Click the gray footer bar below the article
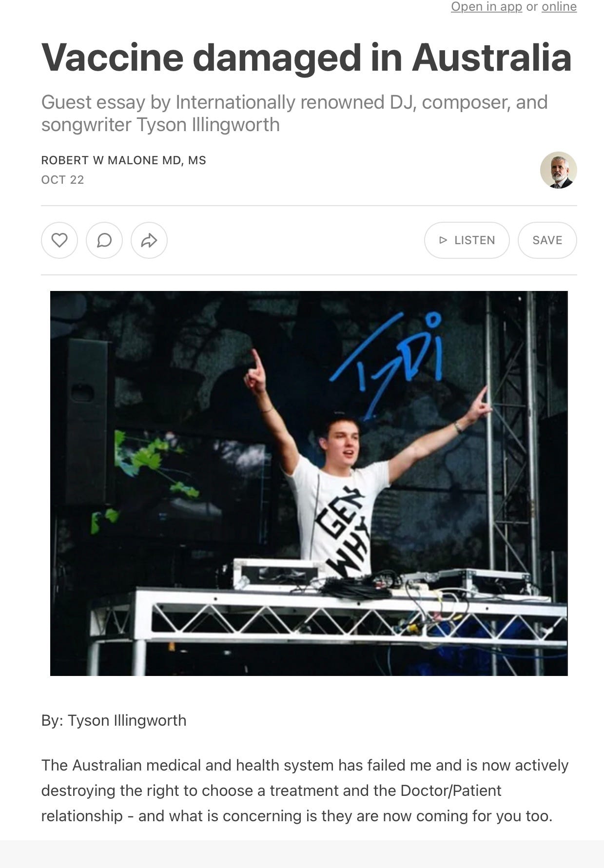This screenshot has height=868, width=604. (302, 854)
